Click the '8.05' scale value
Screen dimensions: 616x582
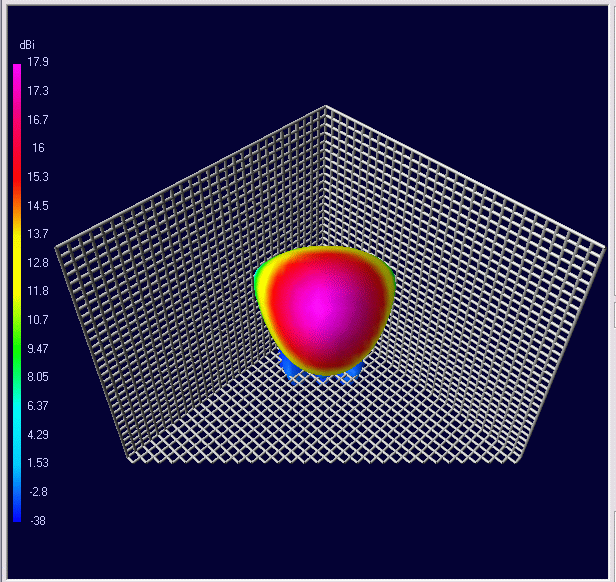pyautogui.click(x=38, y=377)
